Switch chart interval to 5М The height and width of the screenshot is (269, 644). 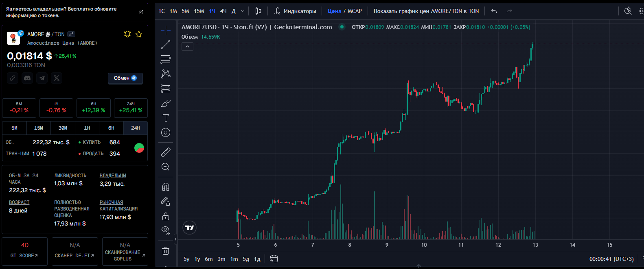click(185, 11)
